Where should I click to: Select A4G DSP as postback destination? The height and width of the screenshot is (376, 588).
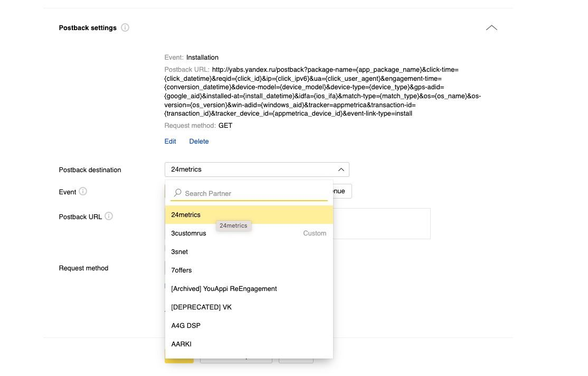click(x=186, y=326)
